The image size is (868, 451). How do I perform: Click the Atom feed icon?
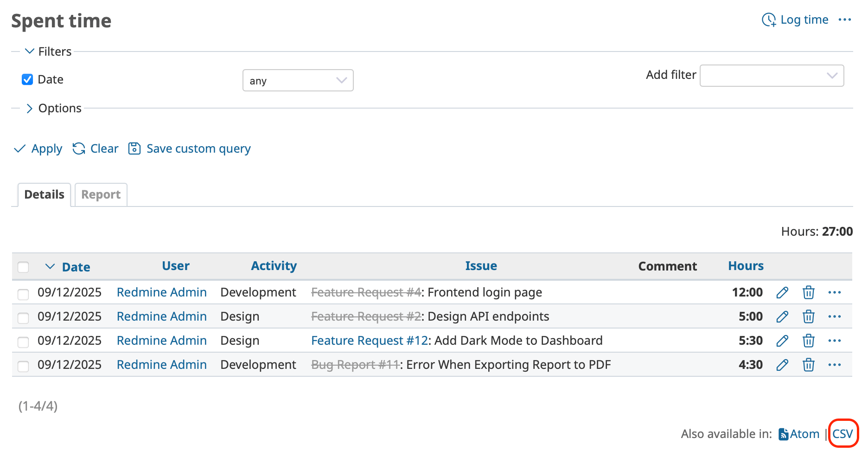coord(783,434)
